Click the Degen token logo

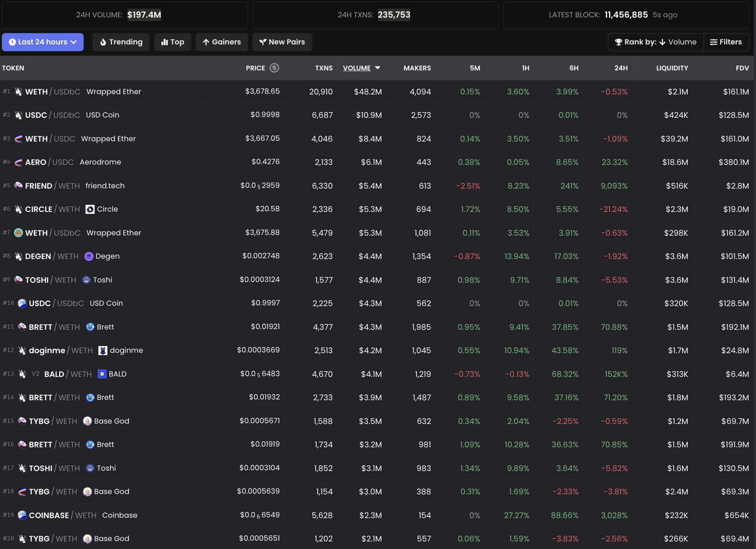click(89, 256)
